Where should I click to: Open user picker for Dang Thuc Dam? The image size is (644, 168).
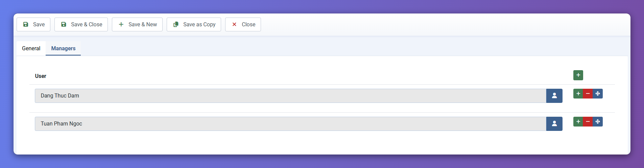pos(554,96)
